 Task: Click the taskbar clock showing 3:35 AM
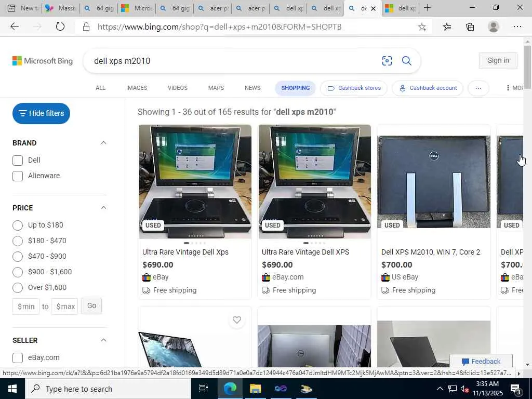tap(487, 389)
